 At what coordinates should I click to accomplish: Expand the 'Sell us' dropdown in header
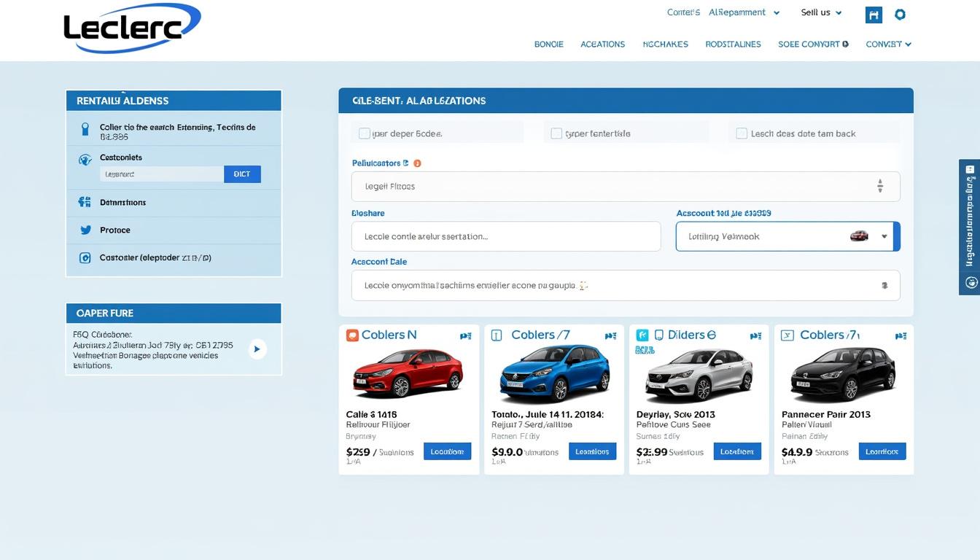coord(821,12)
